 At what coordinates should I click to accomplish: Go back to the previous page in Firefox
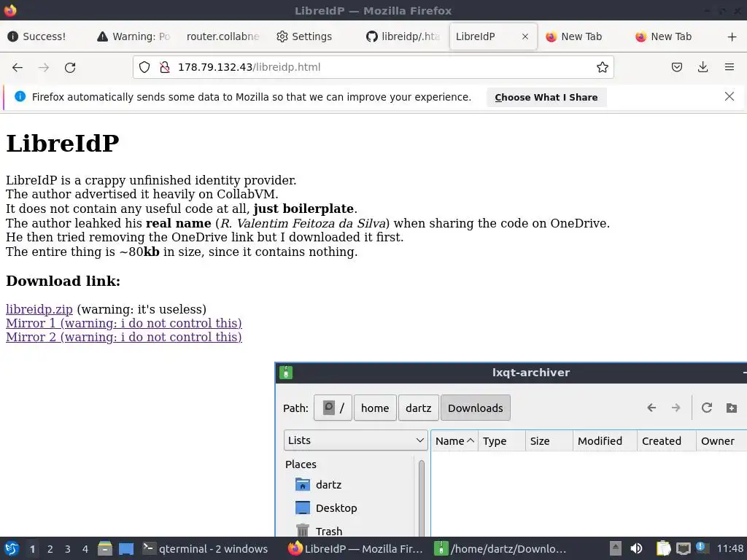coord(18,67)
